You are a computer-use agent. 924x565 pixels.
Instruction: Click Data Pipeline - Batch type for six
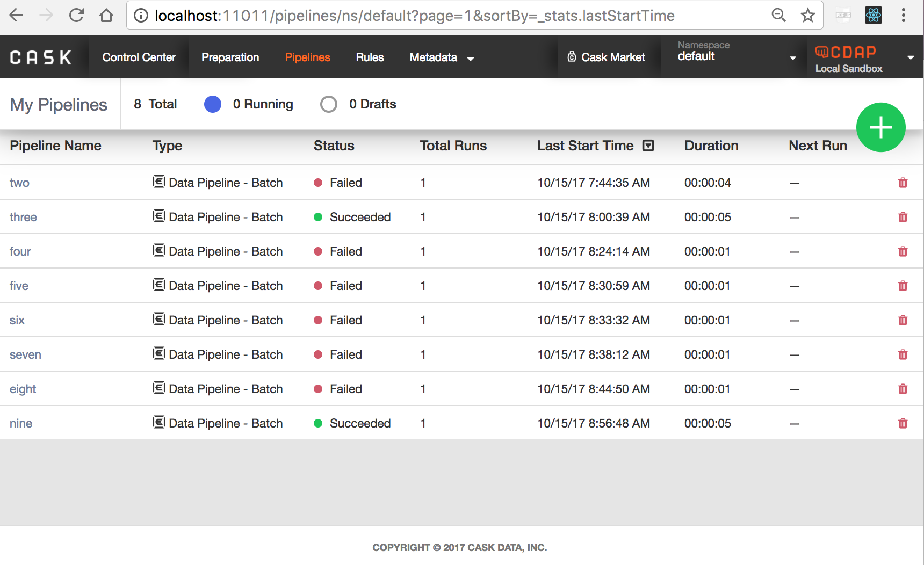click(226, 320)
